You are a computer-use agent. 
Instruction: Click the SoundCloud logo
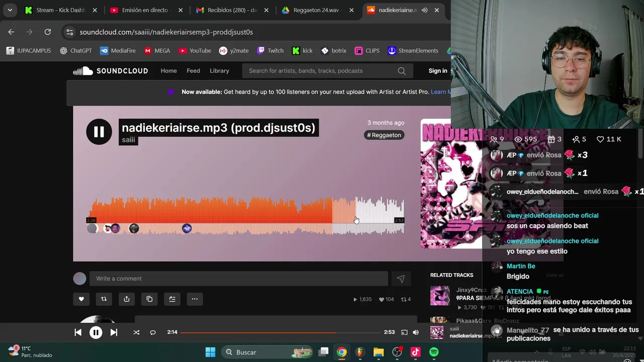tap(111, 71)
